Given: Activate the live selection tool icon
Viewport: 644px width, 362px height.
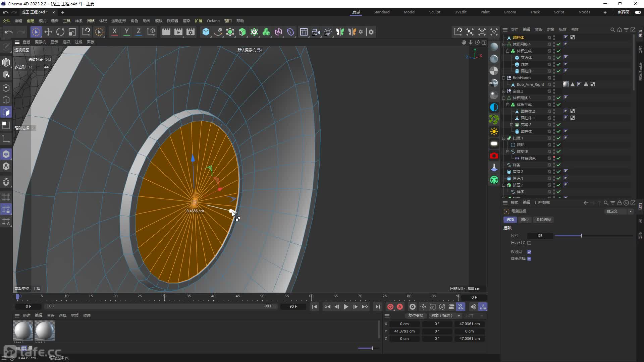Looking at the screenshot, I should (x=36, y=32).
